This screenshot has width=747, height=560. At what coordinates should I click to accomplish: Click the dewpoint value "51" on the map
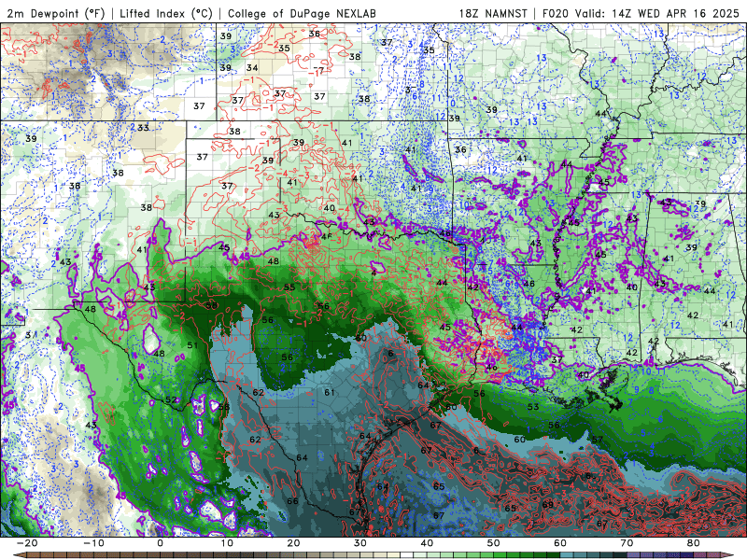click(x=192, y=345)
